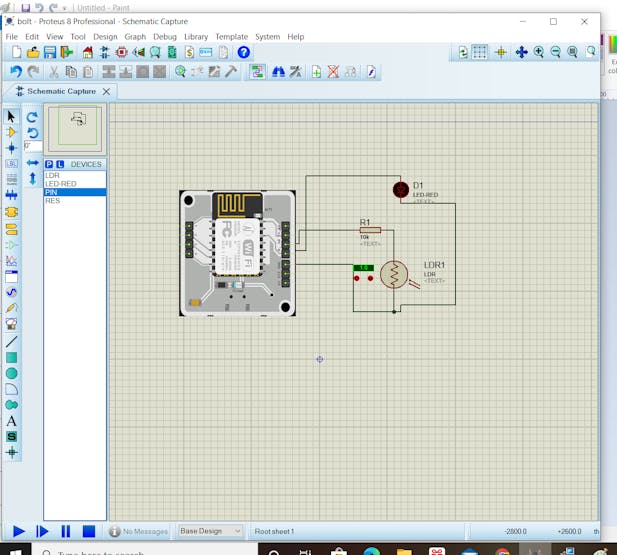The image size is (617, 555).
Task: Open the Debug menu
Action: 165,37
